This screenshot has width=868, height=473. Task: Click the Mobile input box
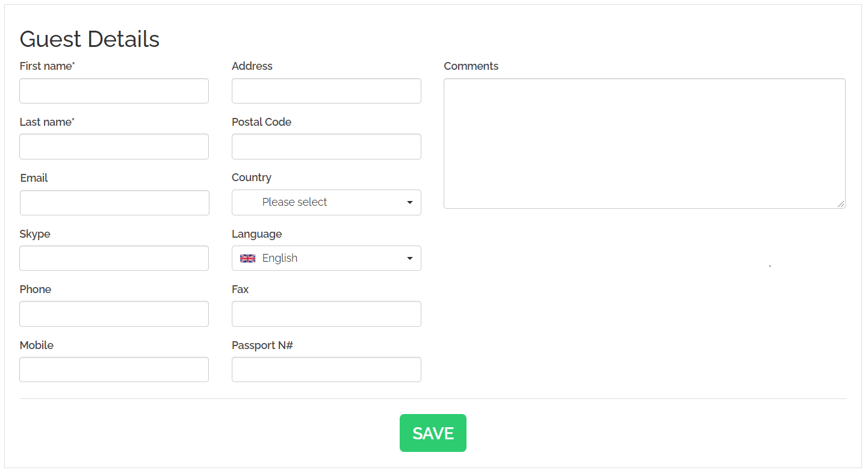[x=114, y=369]
